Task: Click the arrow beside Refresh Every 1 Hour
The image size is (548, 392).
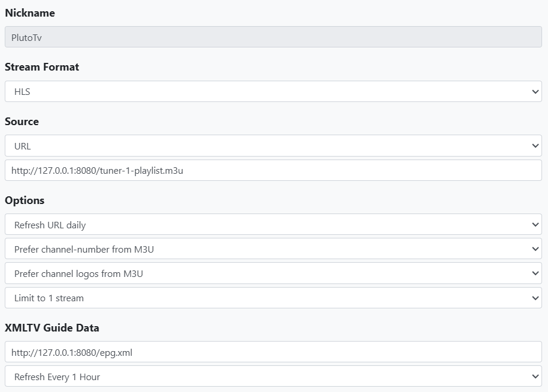Action: [536, 377]
